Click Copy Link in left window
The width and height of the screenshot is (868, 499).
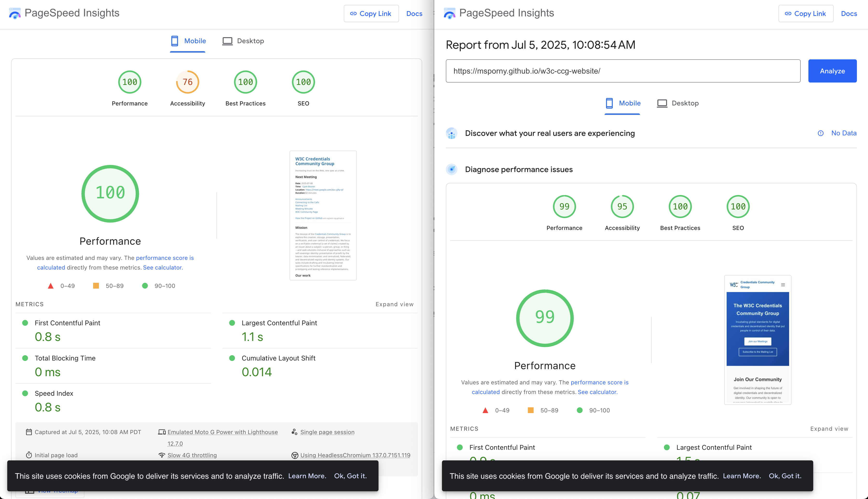pos(371,14)
